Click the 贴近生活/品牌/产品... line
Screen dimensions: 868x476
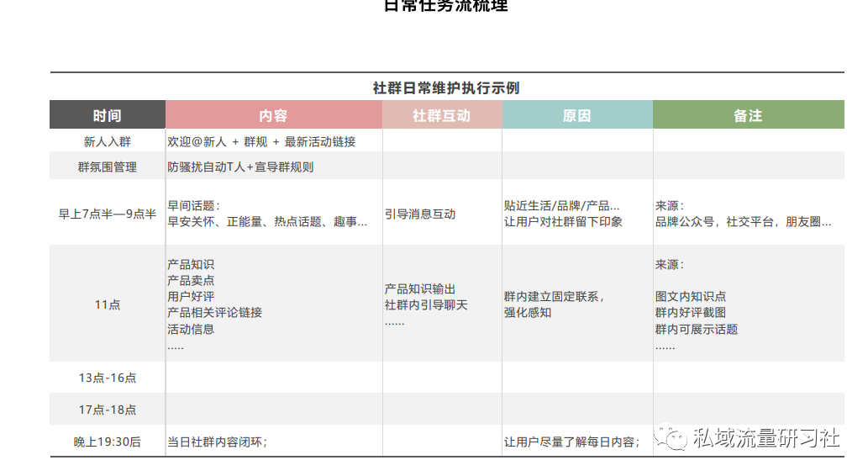(562, 206)
